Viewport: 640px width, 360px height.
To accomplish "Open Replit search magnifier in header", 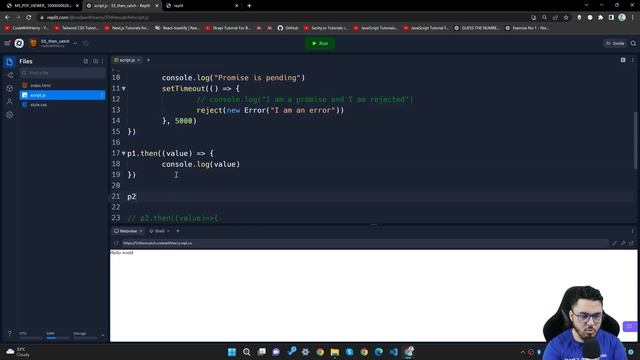I will point(633,43).
